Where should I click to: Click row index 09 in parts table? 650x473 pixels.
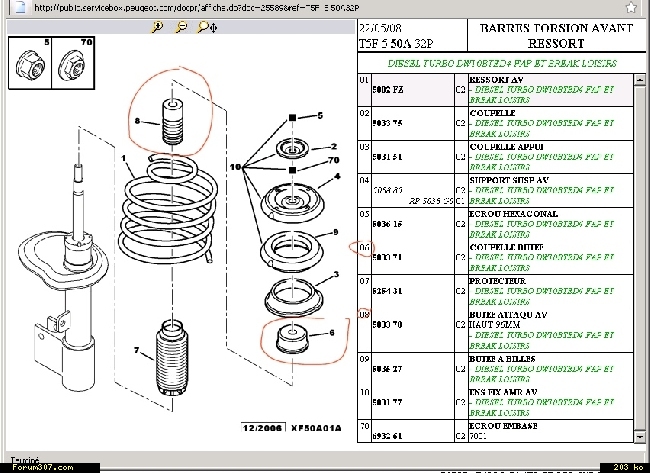pos(364,359)
